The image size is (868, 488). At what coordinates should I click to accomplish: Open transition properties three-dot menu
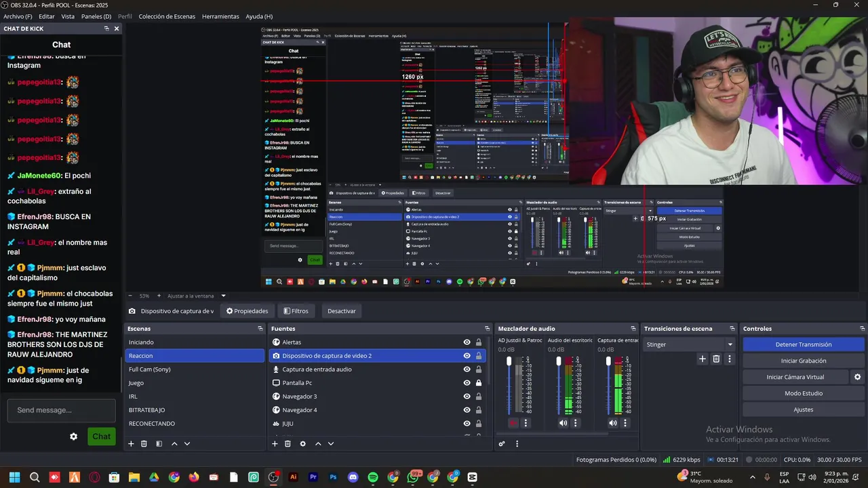coord(730,359)
